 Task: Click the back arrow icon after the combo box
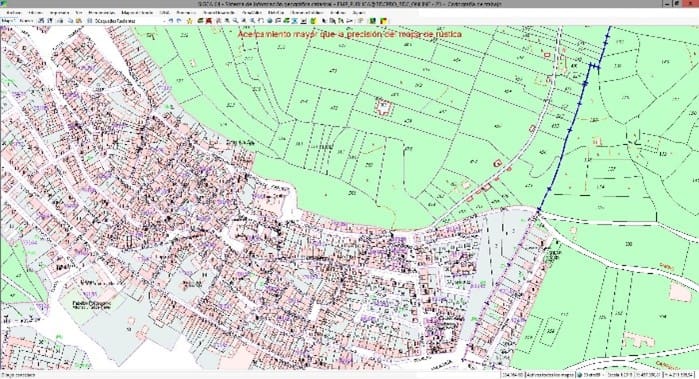[171, 21]
